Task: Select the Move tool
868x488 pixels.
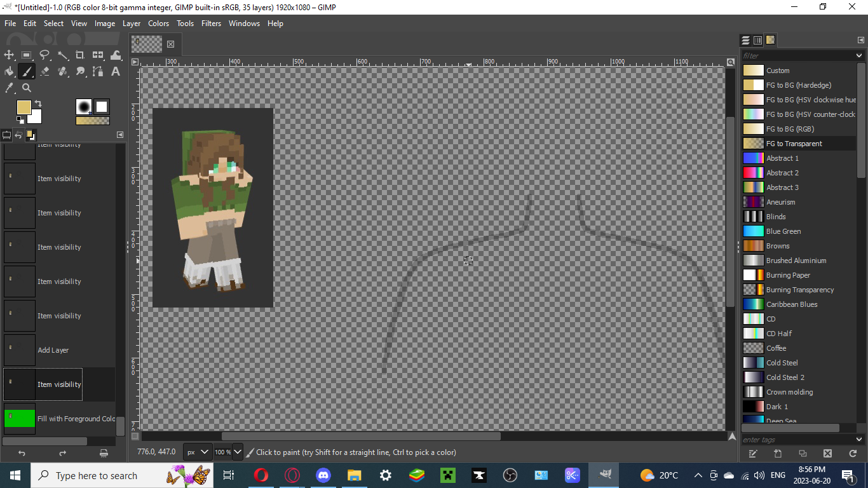Action: (x=9, y=55)
